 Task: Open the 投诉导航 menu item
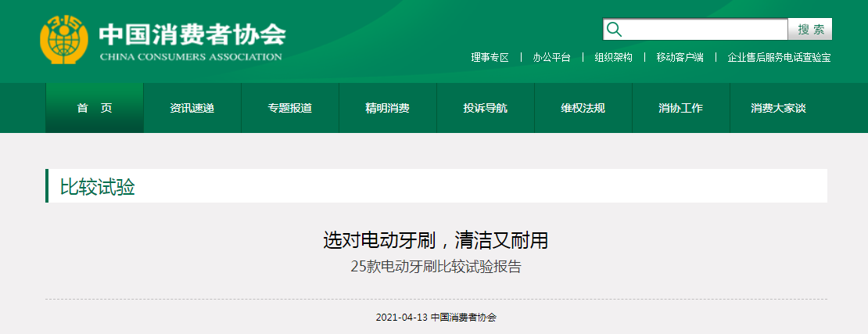pyautogui.click(x=485, y=108)
